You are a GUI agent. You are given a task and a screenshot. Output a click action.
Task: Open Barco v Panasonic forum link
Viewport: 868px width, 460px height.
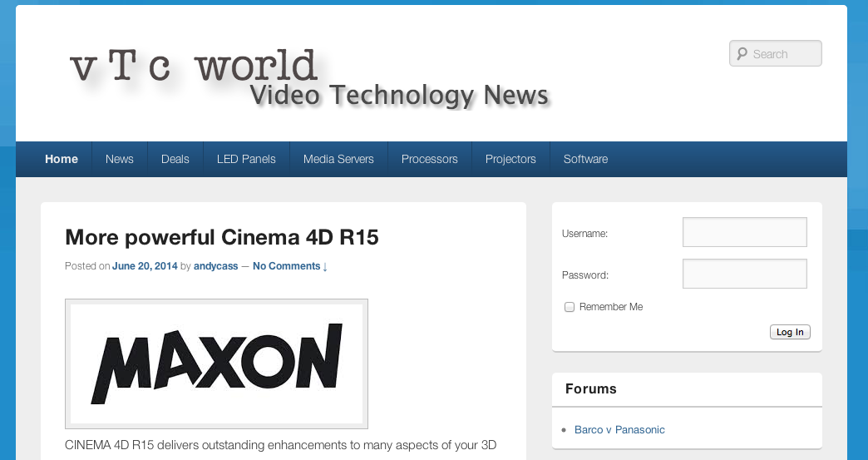(x=619, y=429)
